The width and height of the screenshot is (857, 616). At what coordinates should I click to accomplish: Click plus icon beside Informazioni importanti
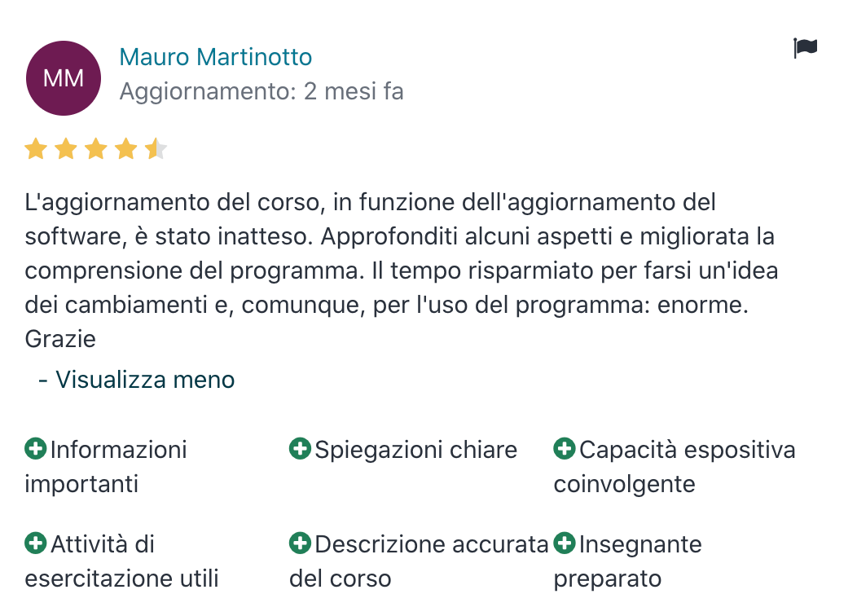pos(36,449)
